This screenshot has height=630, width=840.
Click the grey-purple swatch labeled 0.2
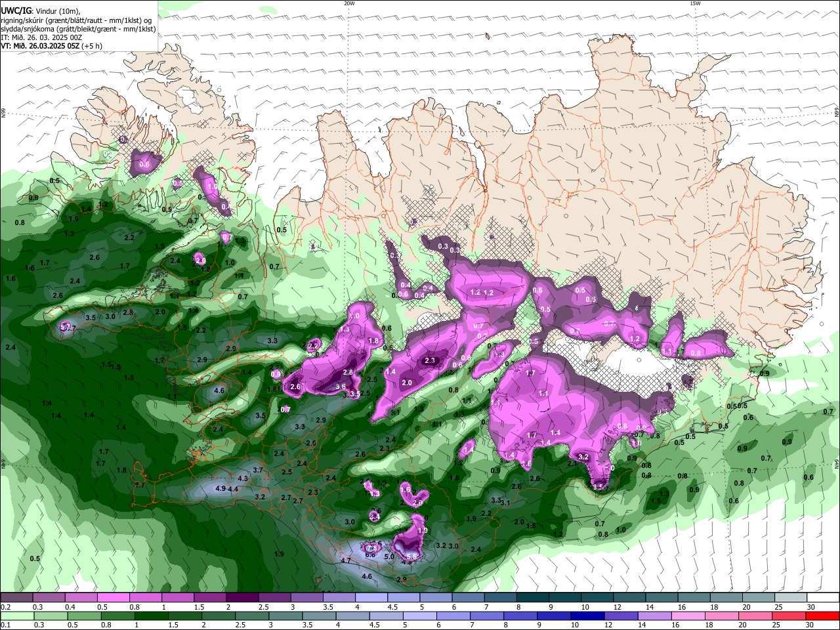pos(16,598)
